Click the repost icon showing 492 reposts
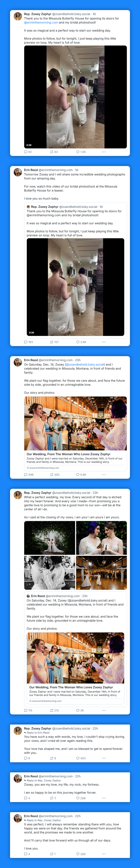Viewport: 140px width, 868px height. 52,474
